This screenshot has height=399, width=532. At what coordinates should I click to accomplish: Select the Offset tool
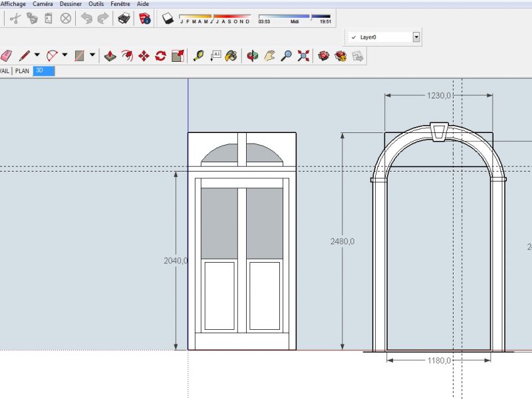pyautogui.click(x=127, y=56)
